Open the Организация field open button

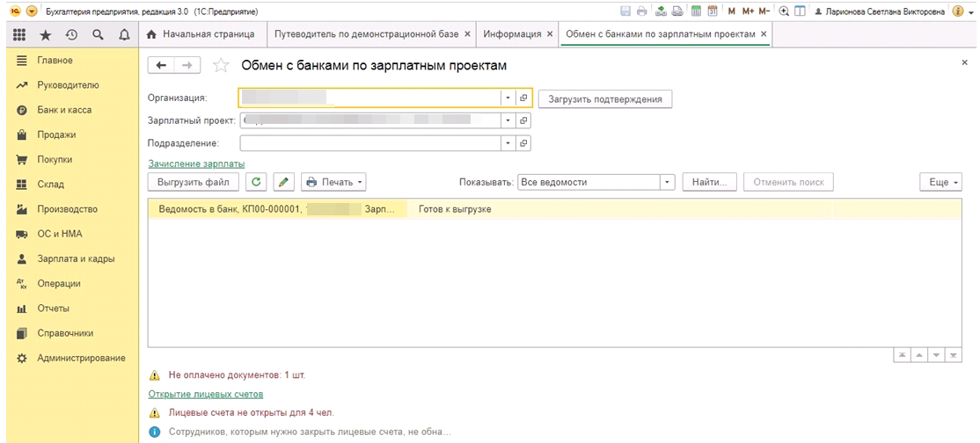pos(523,98)
